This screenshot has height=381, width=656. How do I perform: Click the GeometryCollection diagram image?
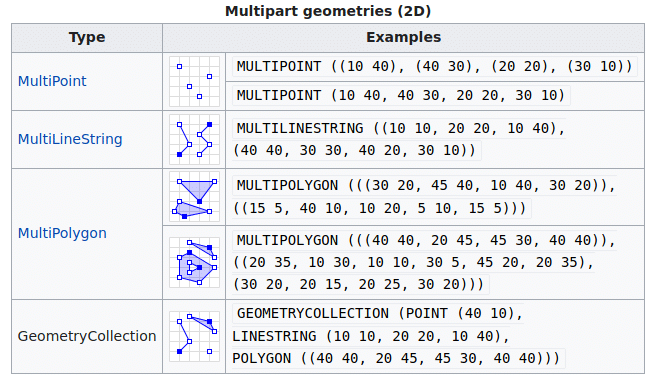click(194, 337)
